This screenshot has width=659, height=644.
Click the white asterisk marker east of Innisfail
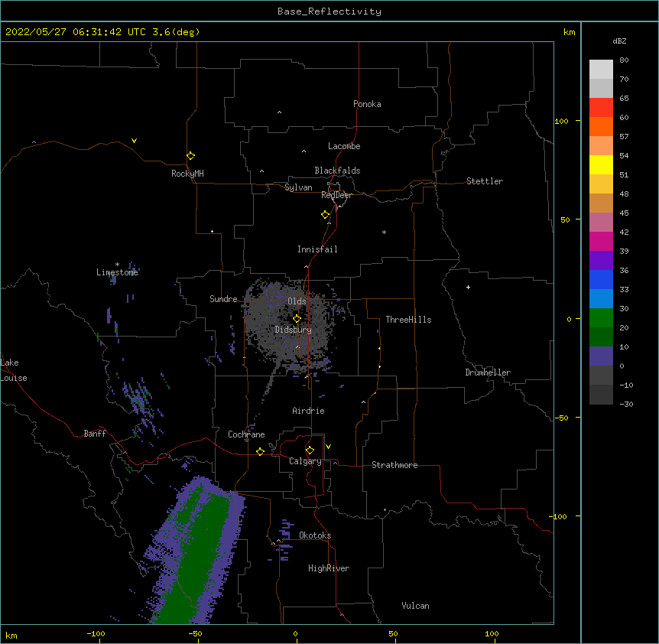(384, 232)
